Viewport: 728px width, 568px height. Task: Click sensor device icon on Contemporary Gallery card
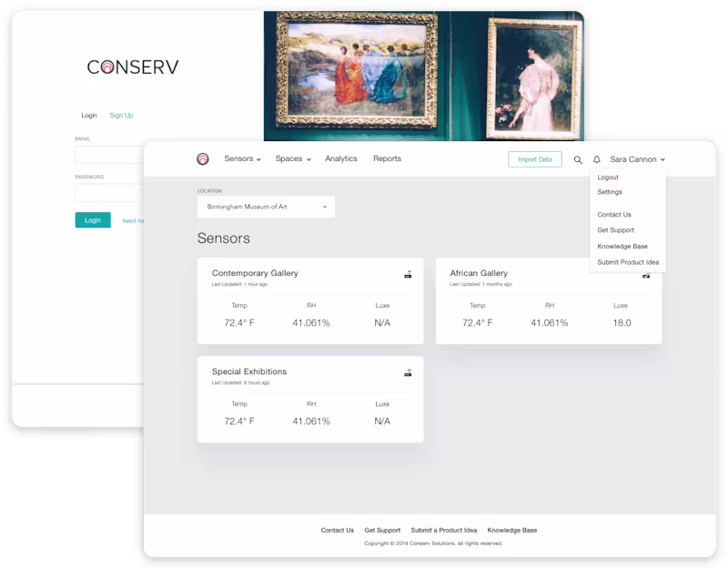click(408, 275)
